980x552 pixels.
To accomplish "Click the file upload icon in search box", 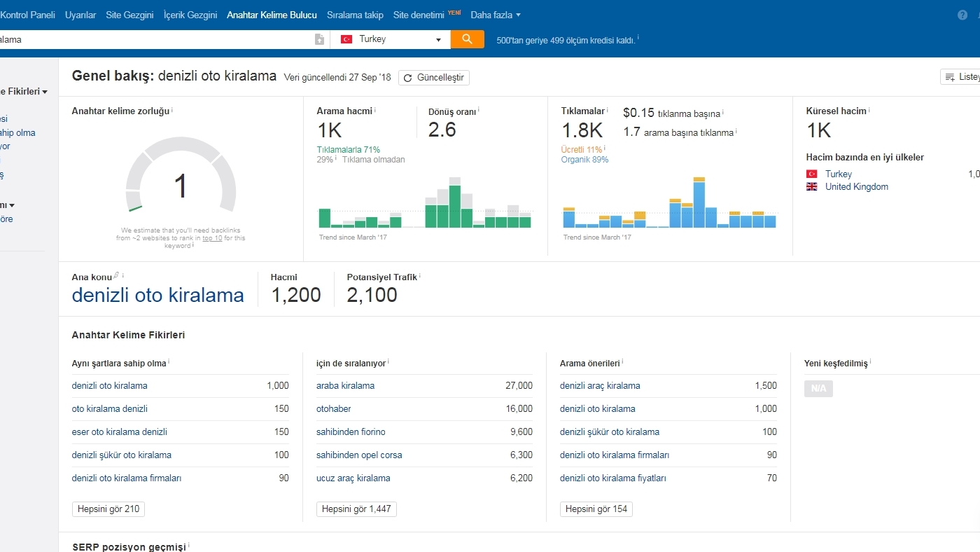I will [319, 40].
